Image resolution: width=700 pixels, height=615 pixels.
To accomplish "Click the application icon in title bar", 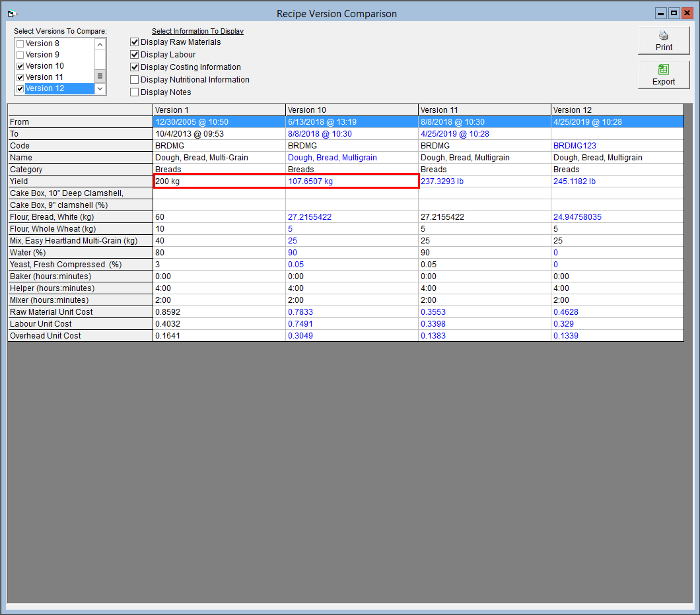I will [12, 14].
